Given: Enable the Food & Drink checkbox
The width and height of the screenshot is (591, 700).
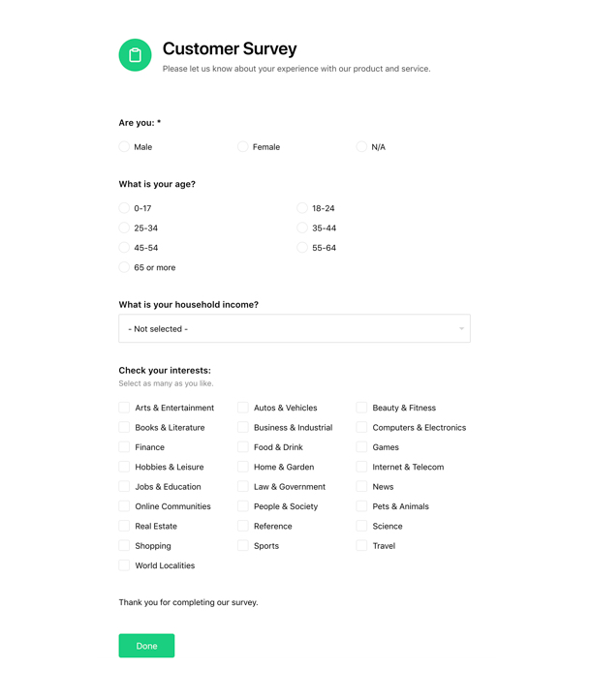Looking at the screenshot, I should coord(243,447).
